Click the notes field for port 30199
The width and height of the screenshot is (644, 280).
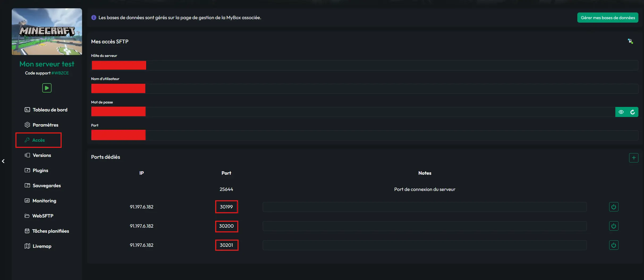coord(425,207)
